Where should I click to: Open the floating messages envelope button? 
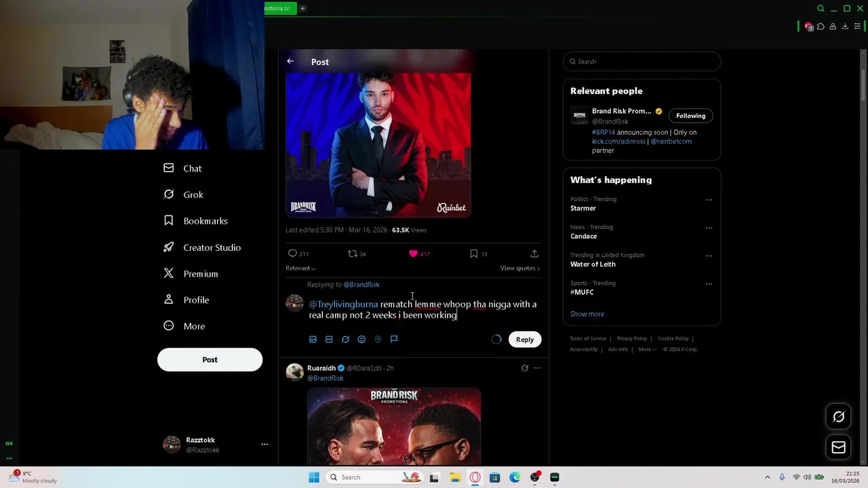coord(838,447)
